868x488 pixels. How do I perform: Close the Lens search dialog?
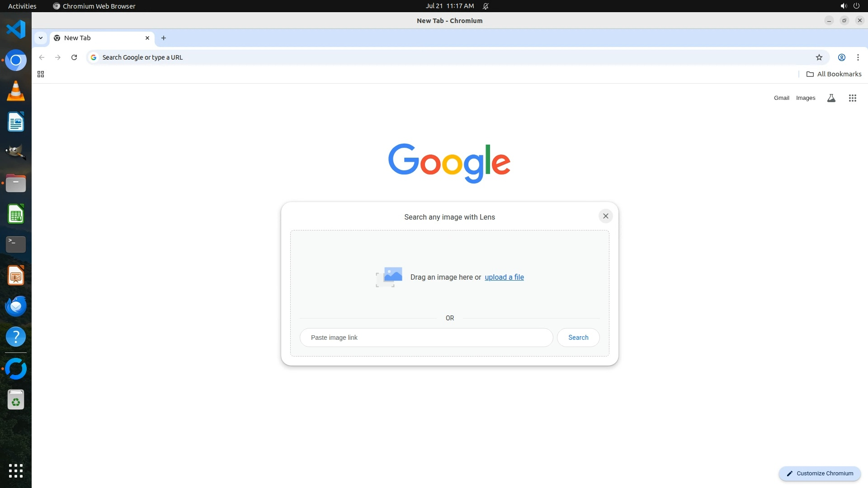(605, 216)
